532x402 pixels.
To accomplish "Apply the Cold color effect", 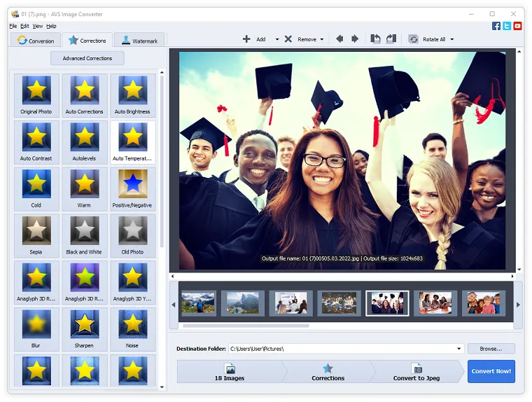I will point(36,189).
